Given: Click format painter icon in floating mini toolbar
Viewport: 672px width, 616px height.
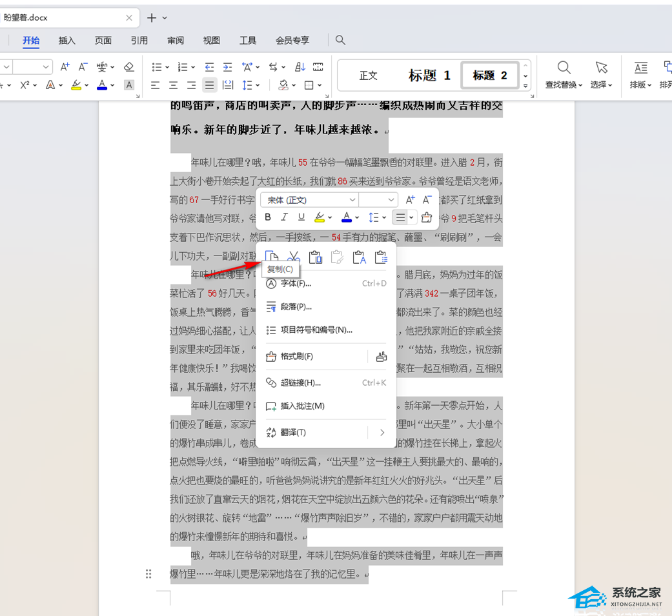Looking at the screenshot, I should click(x=427, y=217).
